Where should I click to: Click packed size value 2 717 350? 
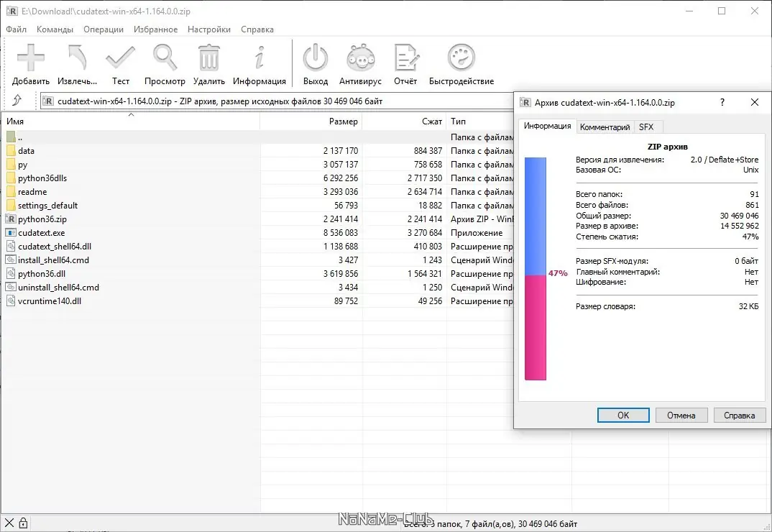424,178
